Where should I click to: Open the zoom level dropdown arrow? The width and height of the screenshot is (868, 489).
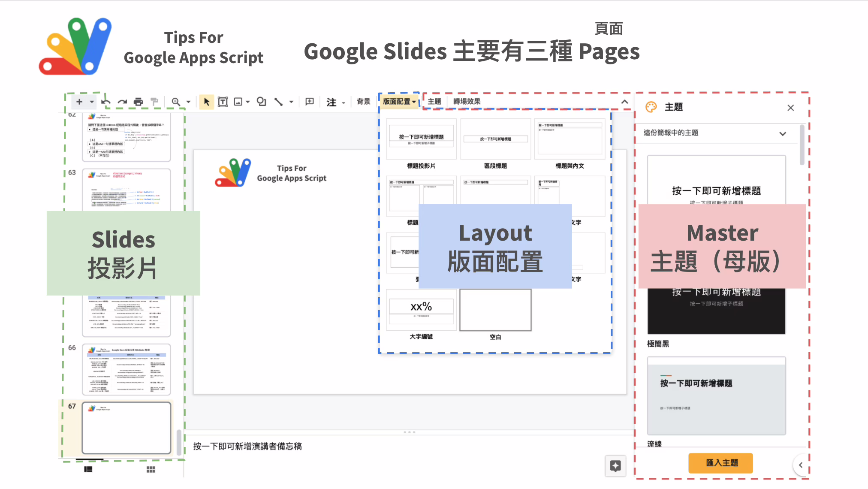coord(188,102)
